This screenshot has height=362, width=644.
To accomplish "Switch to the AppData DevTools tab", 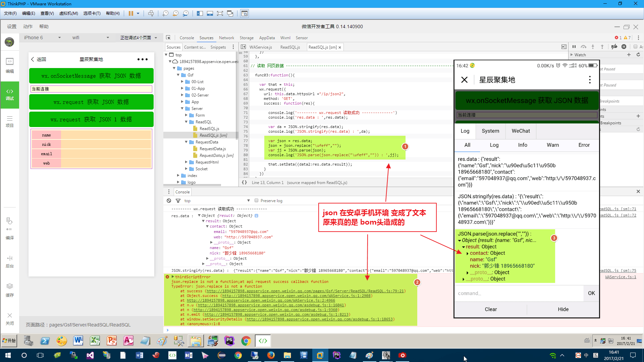I will click(x=267, y=38).
